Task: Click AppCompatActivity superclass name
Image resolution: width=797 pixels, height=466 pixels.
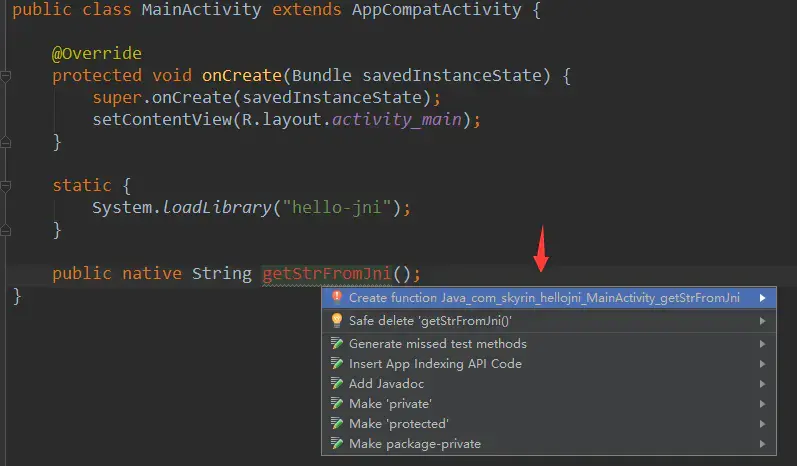Action: coord(437,10)
